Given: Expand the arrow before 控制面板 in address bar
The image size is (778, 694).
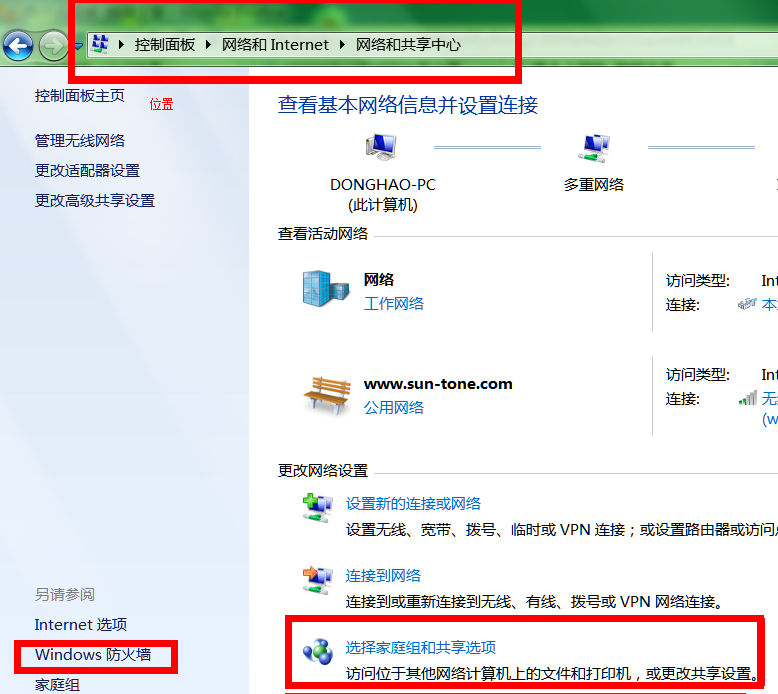Looking at the screenshot, I should [x=123, y=45].
